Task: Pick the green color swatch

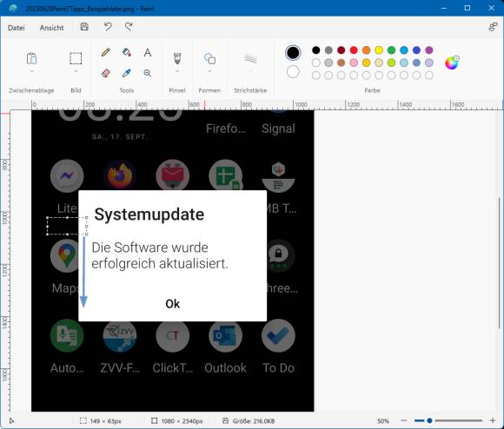Action: pos(391,50)
